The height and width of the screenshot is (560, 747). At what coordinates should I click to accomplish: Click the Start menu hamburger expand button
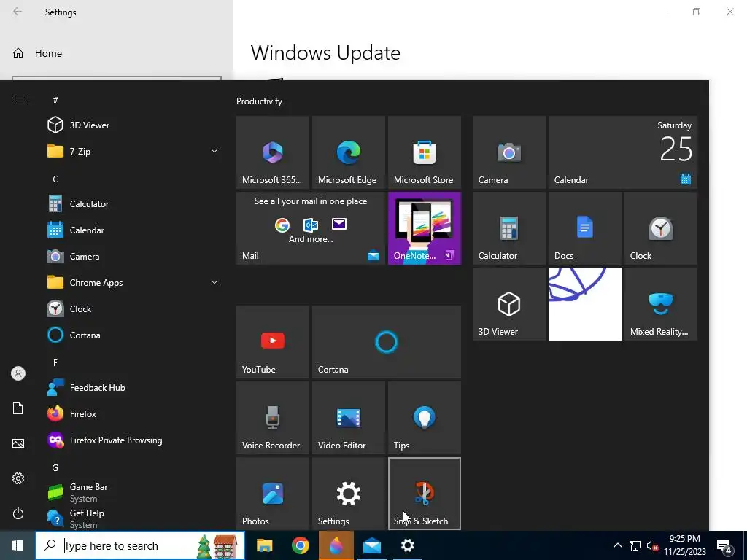point(18,101)
